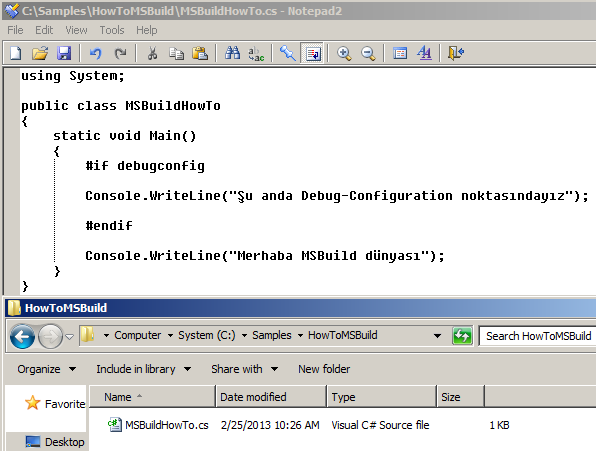Click the New document icon in Notepad2

16,53
